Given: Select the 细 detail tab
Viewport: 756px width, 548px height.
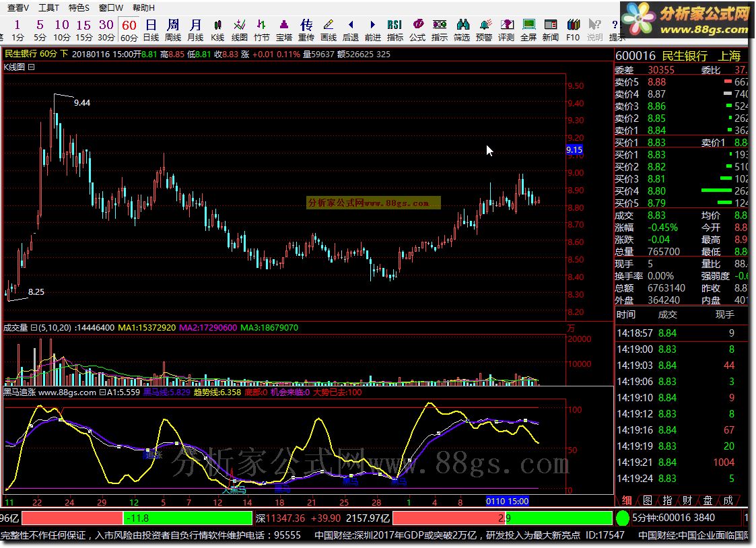Looking at the screenshot, I should coord(626,500).
